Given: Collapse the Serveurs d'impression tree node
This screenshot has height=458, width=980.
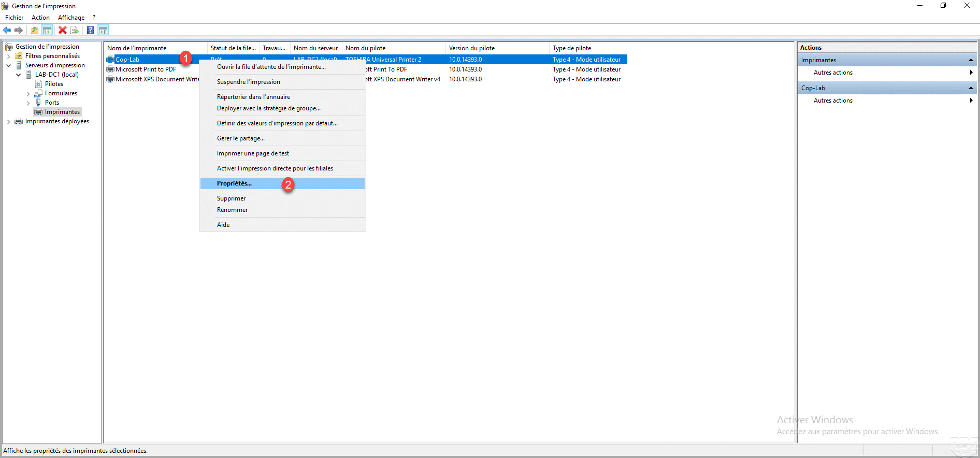Looking at the screenshot, I should coord(9,65).
